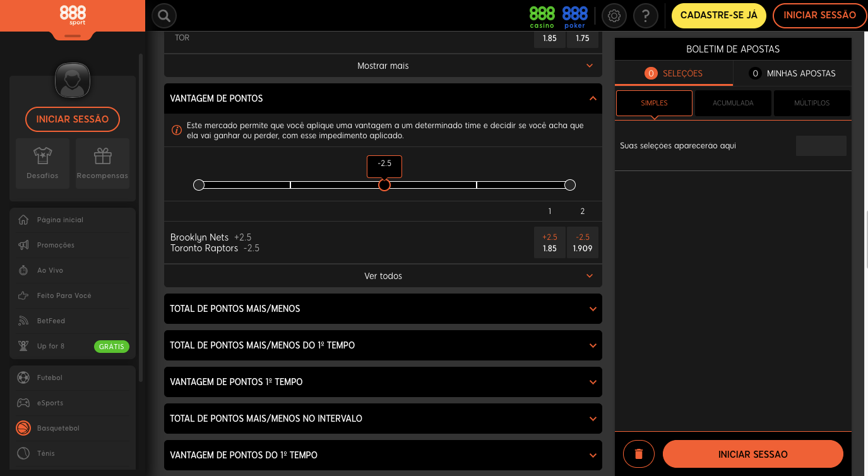This screenshot has height=476, width=868.
Task: Open the search magnifier icon
Action: 164,16
